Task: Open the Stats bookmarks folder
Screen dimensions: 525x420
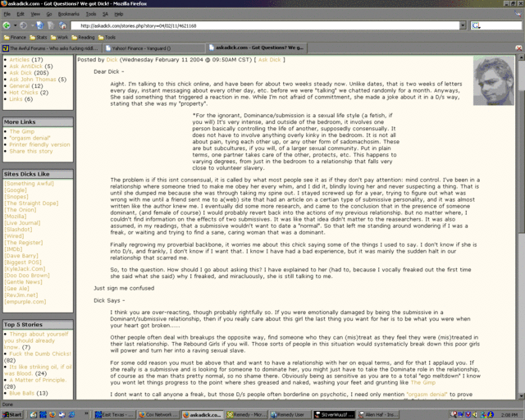Action: [x=39, y=37]
